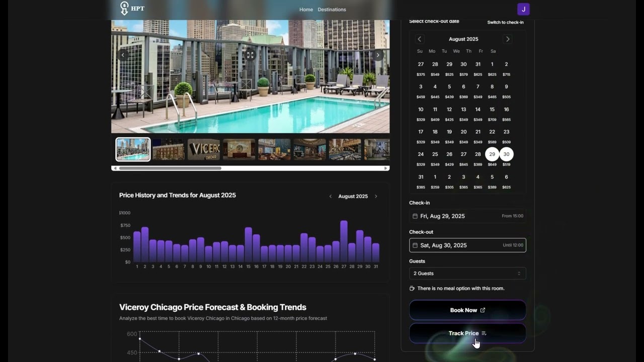644x362 pixels.
Task: Click the thumbnail strip horizontal scrollbar
Action: pos(170,168)
